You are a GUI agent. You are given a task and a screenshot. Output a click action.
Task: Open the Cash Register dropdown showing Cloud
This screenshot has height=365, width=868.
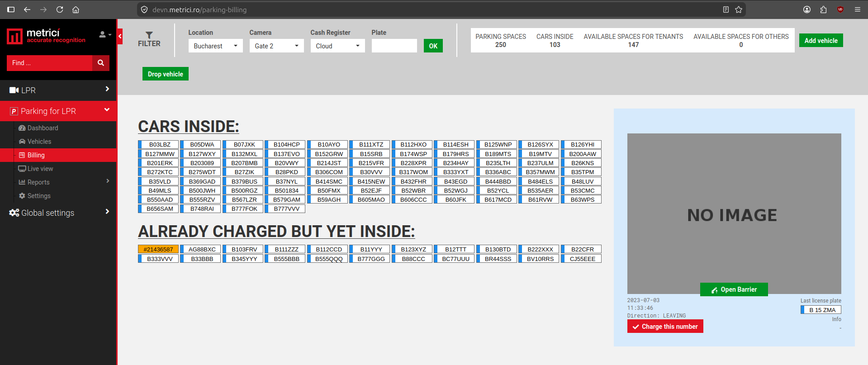pos(338,46)
